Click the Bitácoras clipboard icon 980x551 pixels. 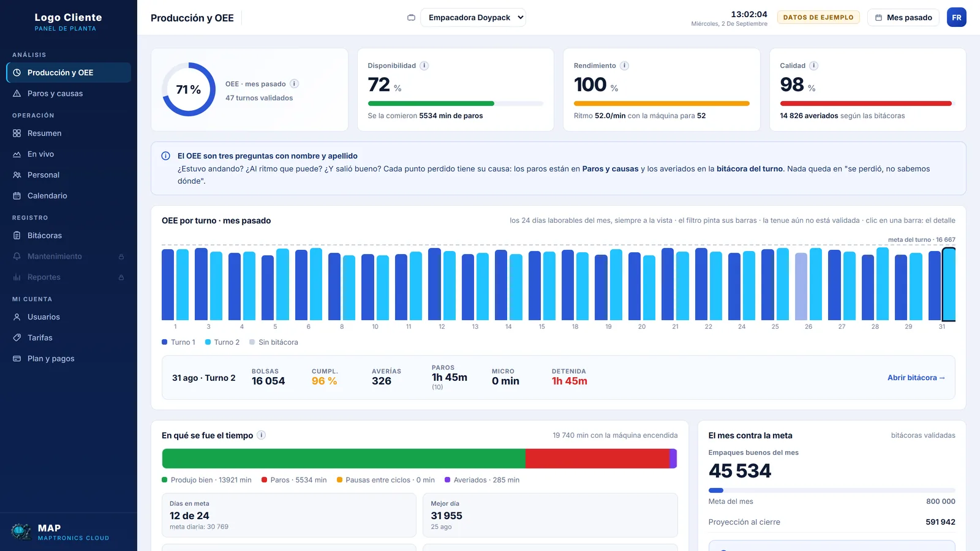17,236
